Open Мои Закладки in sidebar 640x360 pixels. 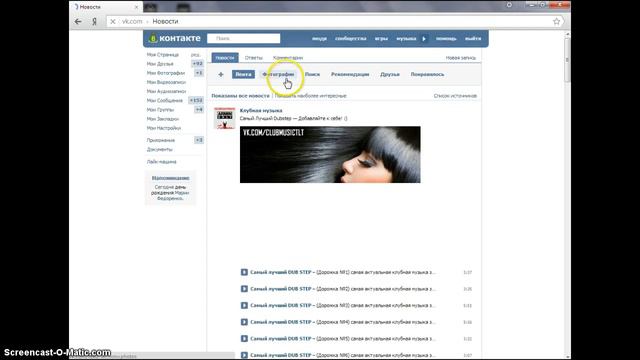point(163,119)
